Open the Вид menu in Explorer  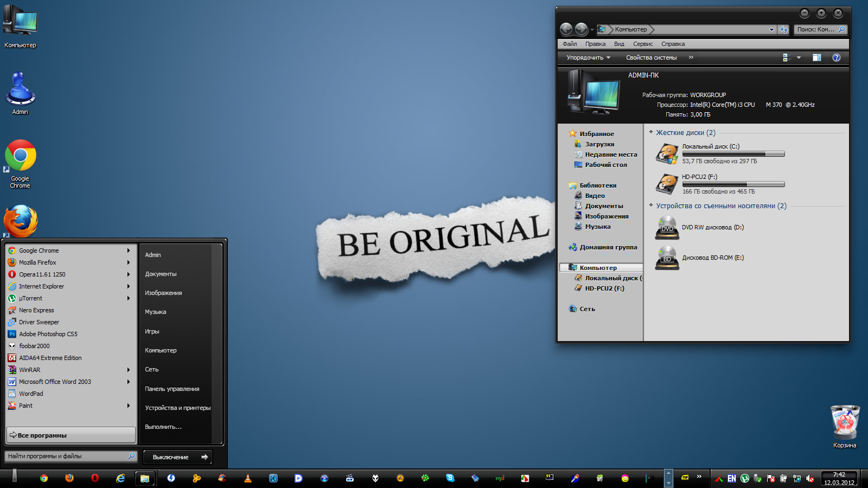(619, 44)
